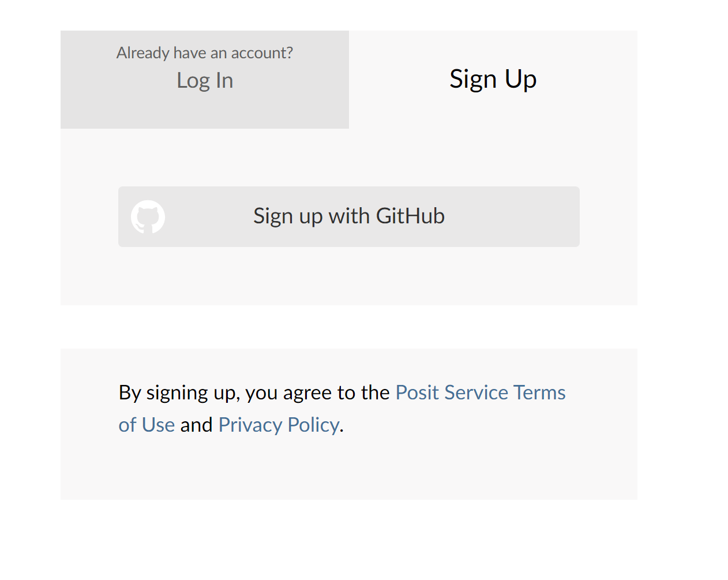This screenshot has height=580, width=728.
Task: Click the "Sign Up" title text
Action: coord(493,79)
